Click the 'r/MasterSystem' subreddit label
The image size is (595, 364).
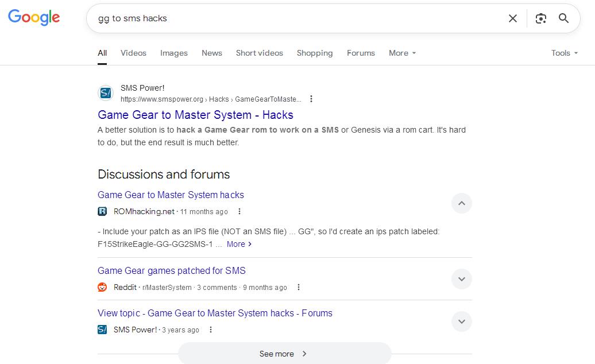coord(167,288)
